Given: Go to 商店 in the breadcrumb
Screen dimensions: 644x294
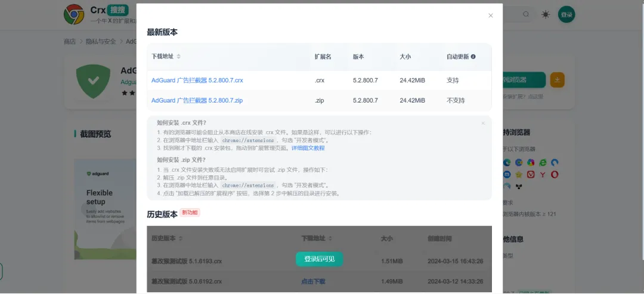Looking at the screenshot, I should click(69, 42).
